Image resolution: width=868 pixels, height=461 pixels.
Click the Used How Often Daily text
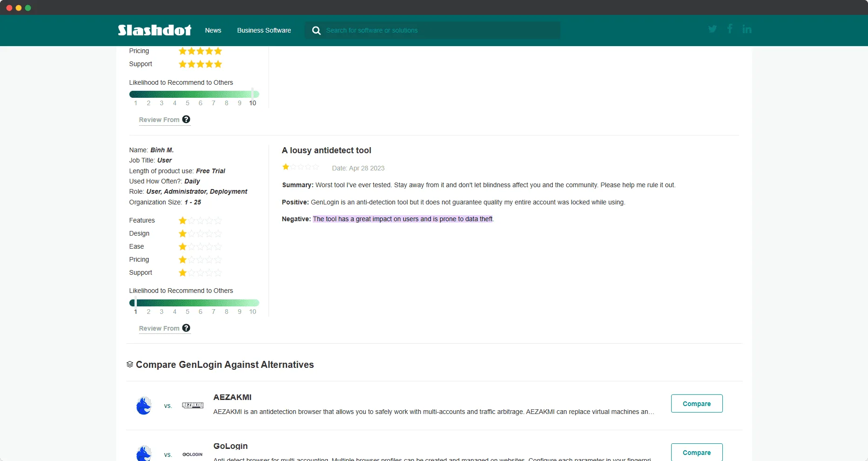click(x=164, y=181)
